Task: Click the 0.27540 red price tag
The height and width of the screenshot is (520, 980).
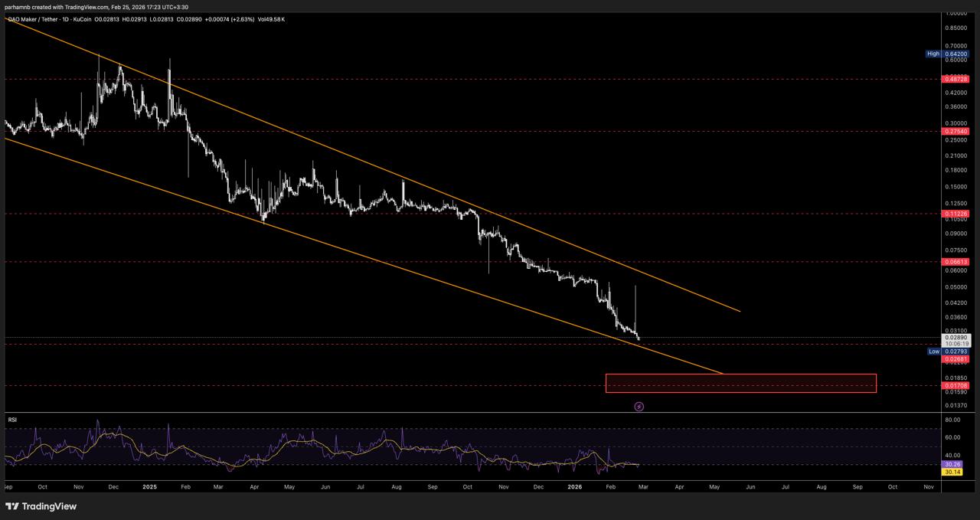Action: click(956, 132)
